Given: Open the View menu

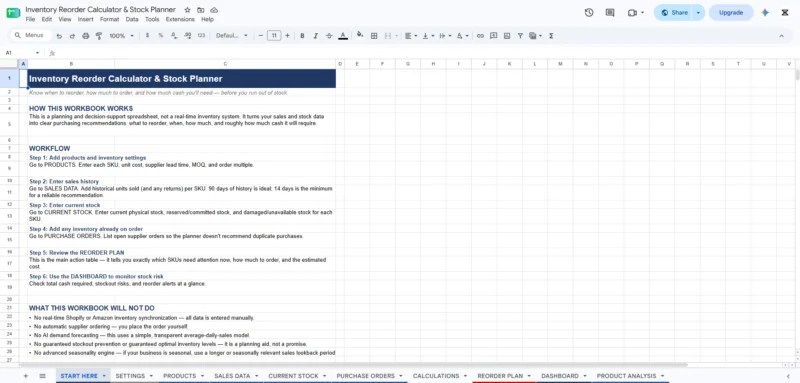Looking at the screenshot, I should tap(65, 19).
